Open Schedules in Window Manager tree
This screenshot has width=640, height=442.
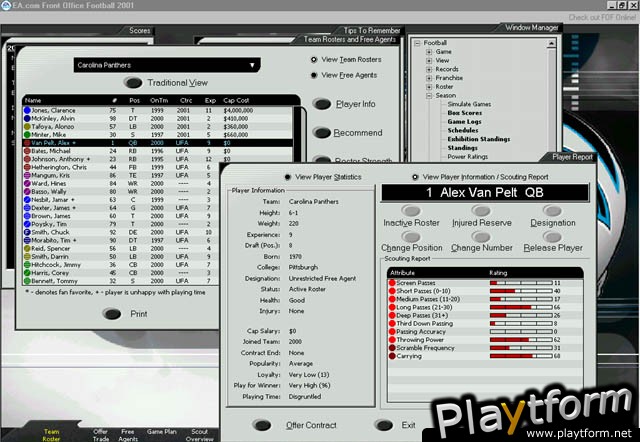462,130
